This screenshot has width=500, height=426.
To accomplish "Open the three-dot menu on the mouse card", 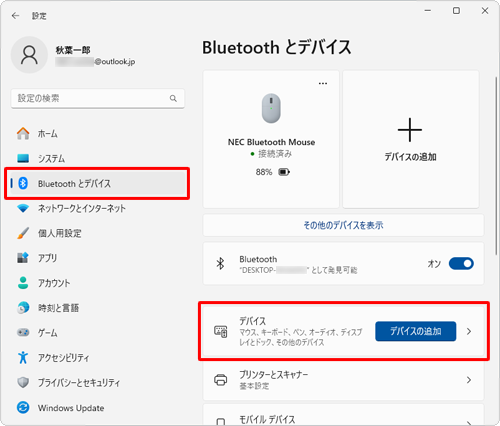I will click(323, 83).
